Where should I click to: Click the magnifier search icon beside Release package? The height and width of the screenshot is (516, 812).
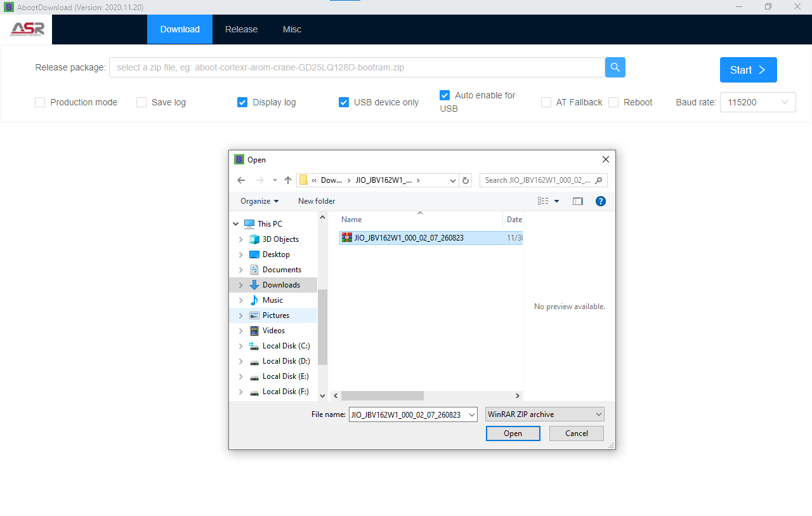click(x=615, y=67)
